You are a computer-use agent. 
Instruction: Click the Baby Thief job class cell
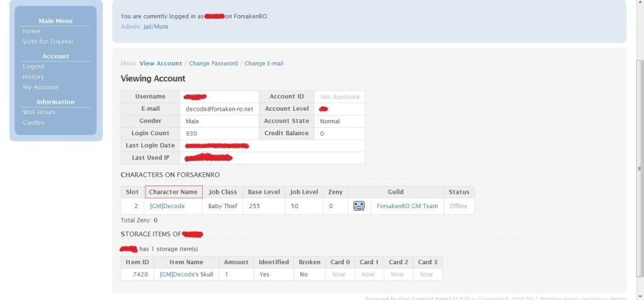223,206
